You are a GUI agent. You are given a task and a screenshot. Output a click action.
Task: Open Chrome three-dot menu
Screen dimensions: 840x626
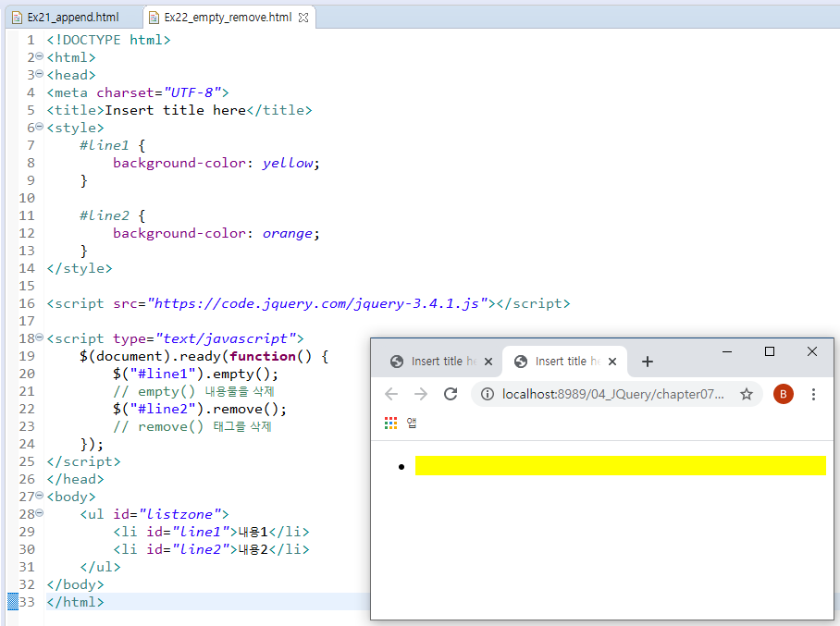click(x=813, y=394)
